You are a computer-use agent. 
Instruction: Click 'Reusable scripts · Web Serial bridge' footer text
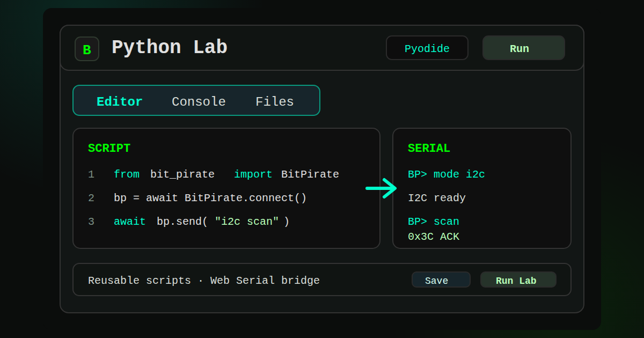point(204,280)
